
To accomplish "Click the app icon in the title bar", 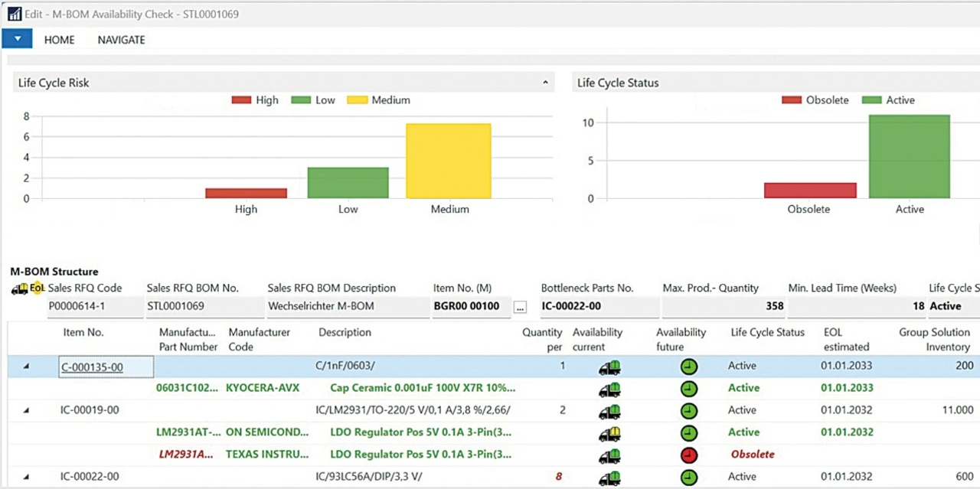I will pos(14,14).
